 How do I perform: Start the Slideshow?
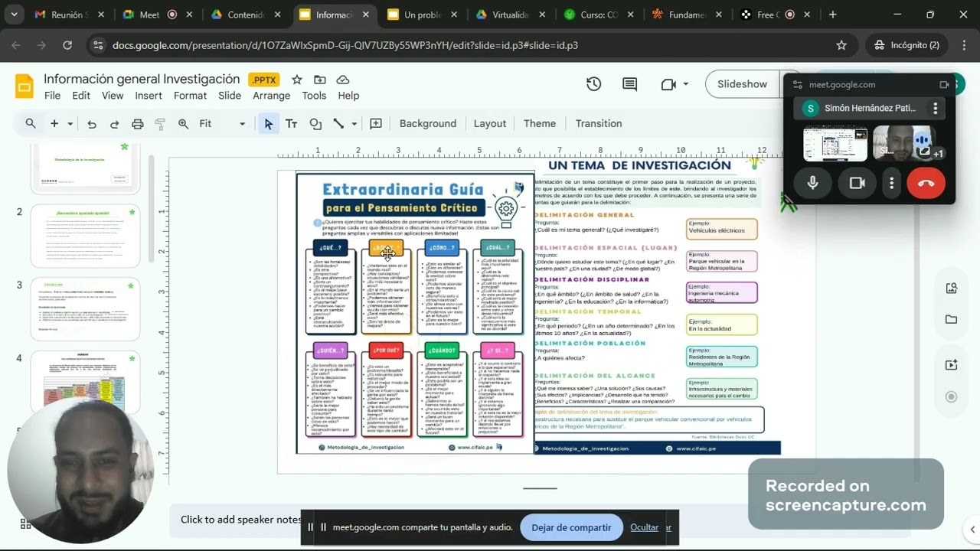pyautogui.click(x=742, y=84)
